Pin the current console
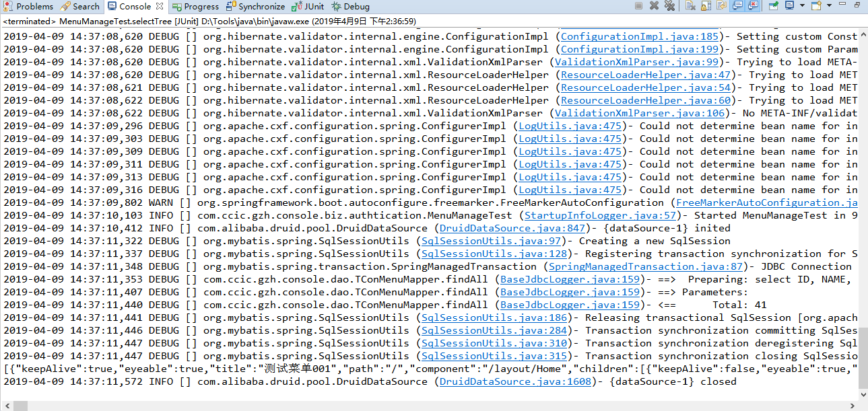The width and height of the screenshot is (868, 411). [773, 6]
